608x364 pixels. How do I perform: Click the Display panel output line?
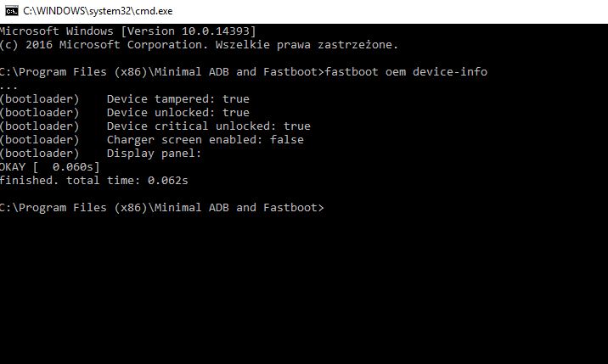pyautogui.click(x=154, y=153)
